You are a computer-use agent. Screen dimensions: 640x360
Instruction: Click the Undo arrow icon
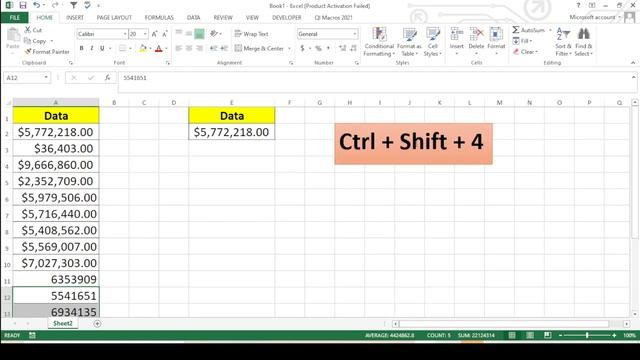point(37,5)
